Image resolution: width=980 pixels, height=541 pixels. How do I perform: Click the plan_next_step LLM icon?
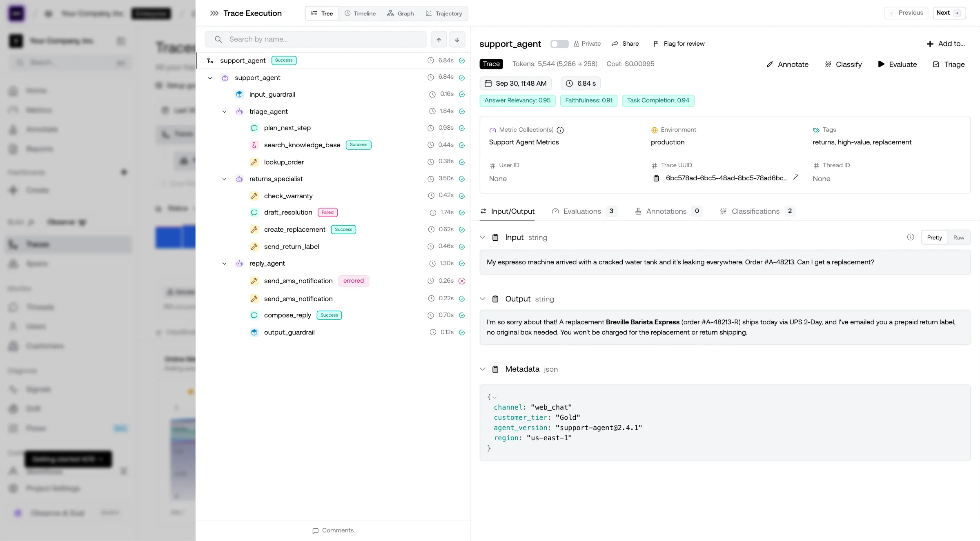tap(254, 128)
